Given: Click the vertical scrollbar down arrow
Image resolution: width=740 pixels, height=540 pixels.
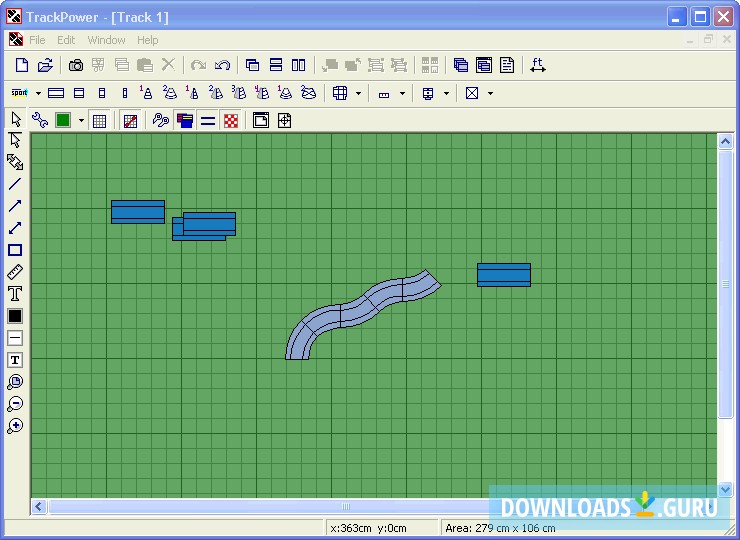Looking at the screenshot, I should pyautogui.click(x=725, y=490).
